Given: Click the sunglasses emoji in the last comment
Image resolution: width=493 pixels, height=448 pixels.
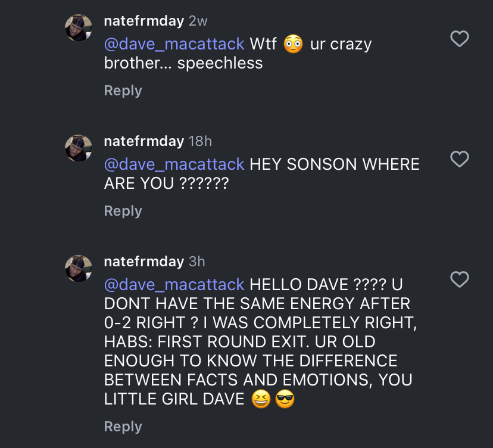Looking at the screenshot, I should coord(285,400).
